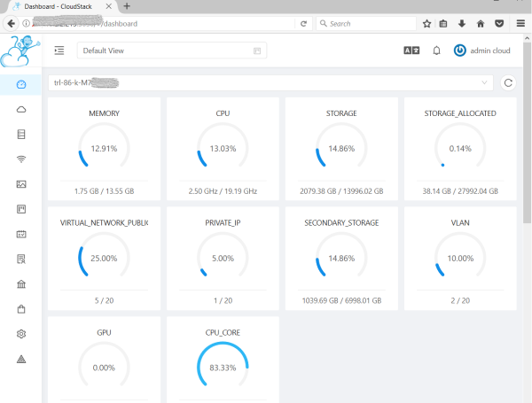Screen dimensions: 532x403
Task: Open the Default View project selector
Action: [x=172, y=50]
